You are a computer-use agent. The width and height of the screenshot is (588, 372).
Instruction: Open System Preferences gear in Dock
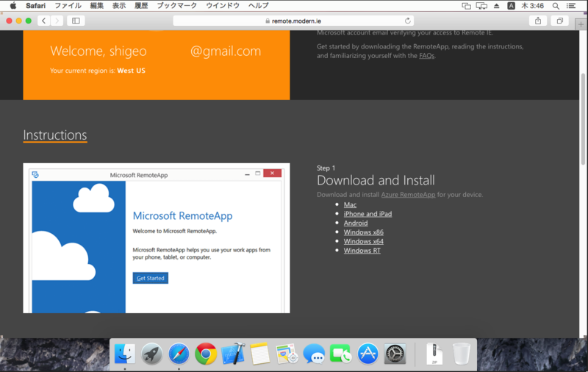click(x=395, y=353)
